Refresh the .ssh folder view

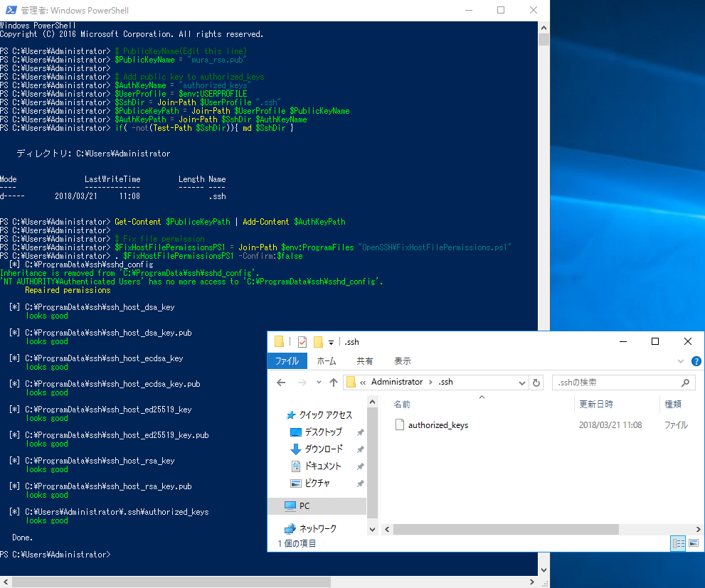tap(536, 383)
